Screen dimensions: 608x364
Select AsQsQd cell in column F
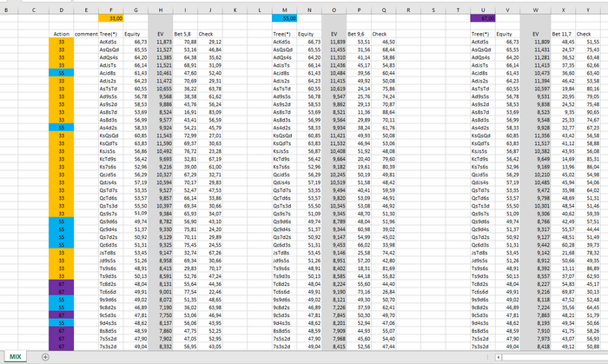tap(111, 50)
